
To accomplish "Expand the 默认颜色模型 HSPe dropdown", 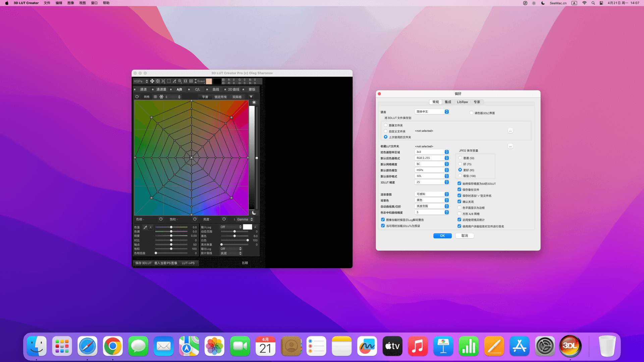I will pos(432,170).
